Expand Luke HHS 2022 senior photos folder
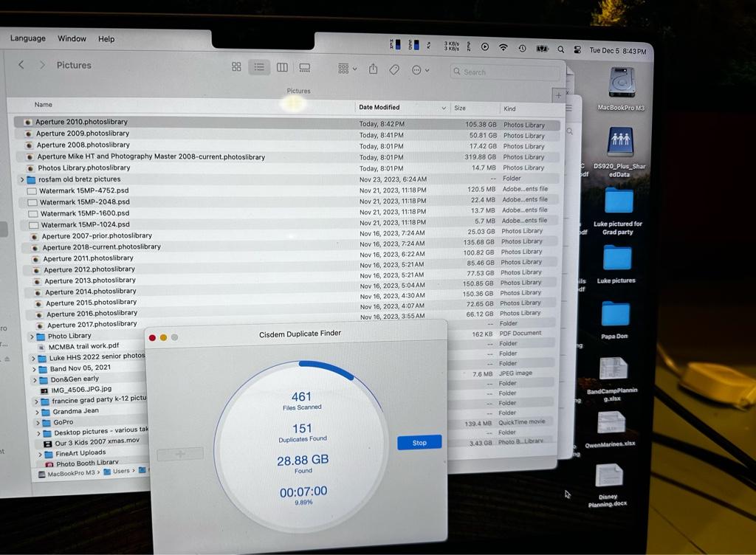 (x=33, y=359)
